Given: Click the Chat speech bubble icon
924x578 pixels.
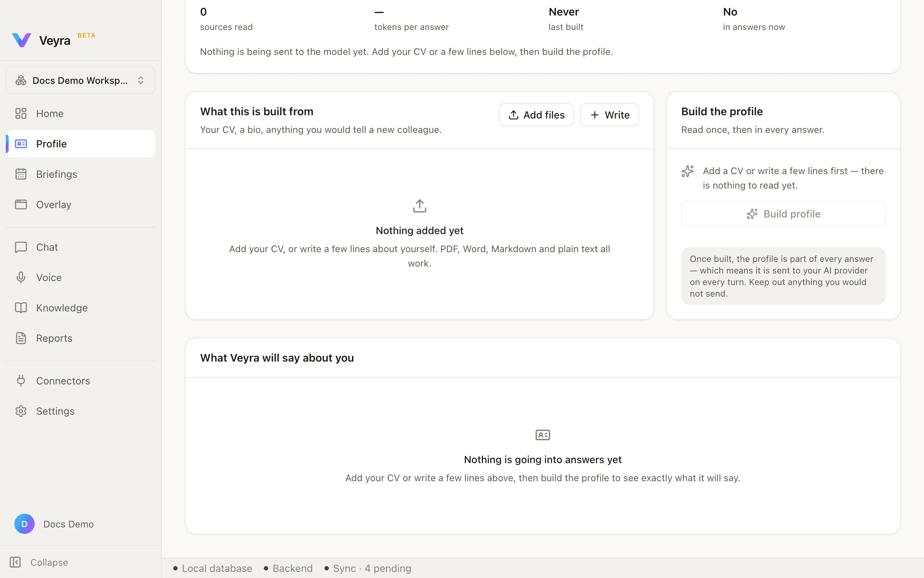Looking at the screenshot, I should [x=21, y=247].
